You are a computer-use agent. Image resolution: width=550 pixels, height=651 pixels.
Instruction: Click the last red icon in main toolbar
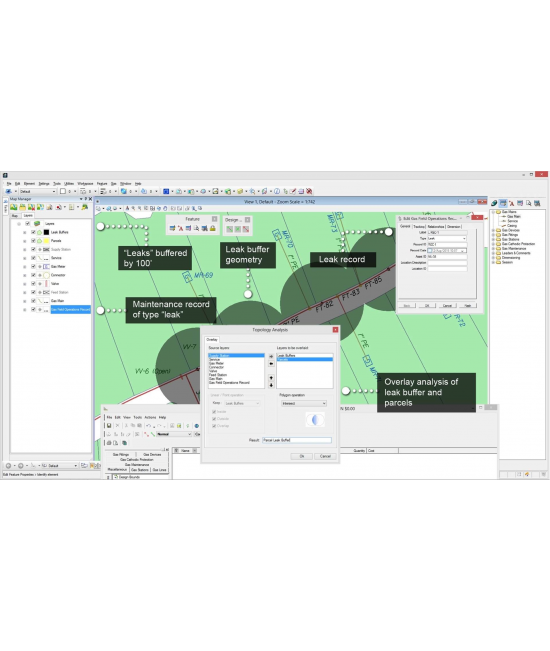click(309, 191)
